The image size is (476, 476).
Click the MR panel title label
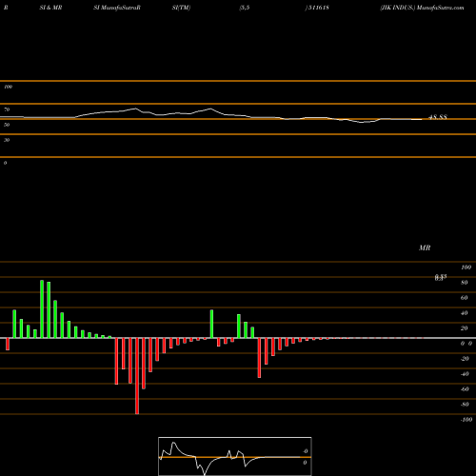(425, 248)
